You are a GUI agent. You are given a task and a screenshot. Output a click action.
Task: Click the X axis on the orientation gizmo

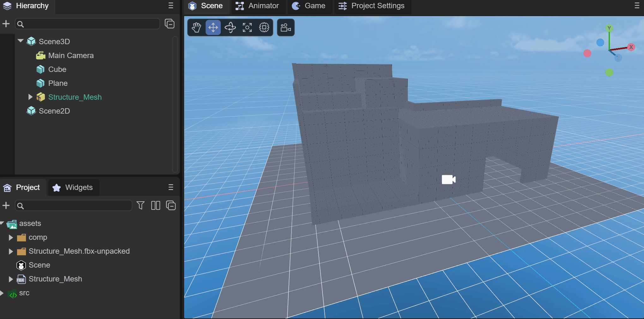pyautogui.click(x=631, y=47)
